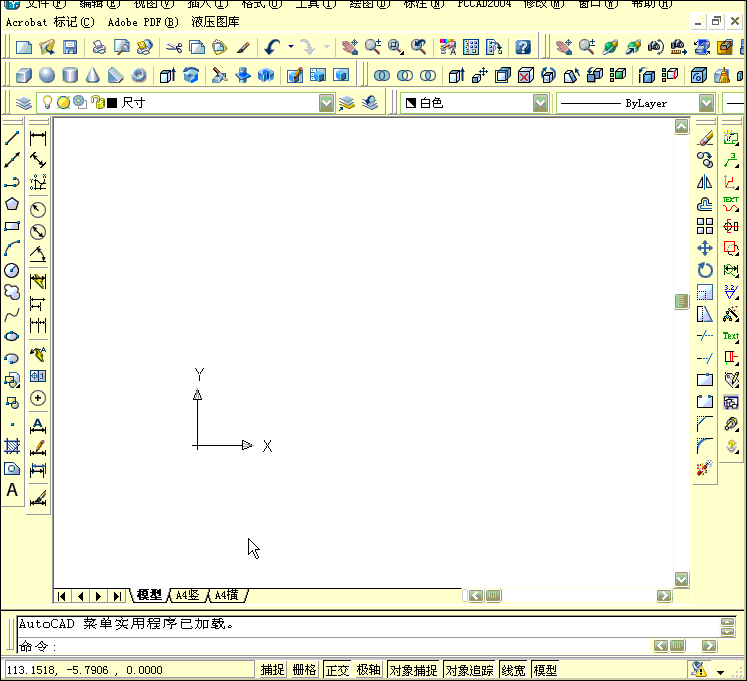Click the Help question mark icon

point(523,47)
